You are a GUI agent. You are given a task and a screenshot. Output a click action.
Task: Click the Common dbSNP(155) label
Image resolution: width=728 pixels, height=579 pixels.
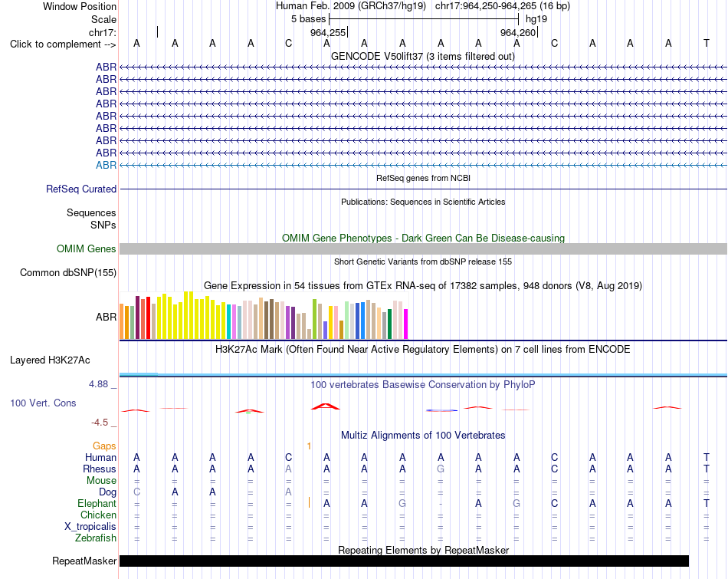pyautogui.click(x=67, y=273)
